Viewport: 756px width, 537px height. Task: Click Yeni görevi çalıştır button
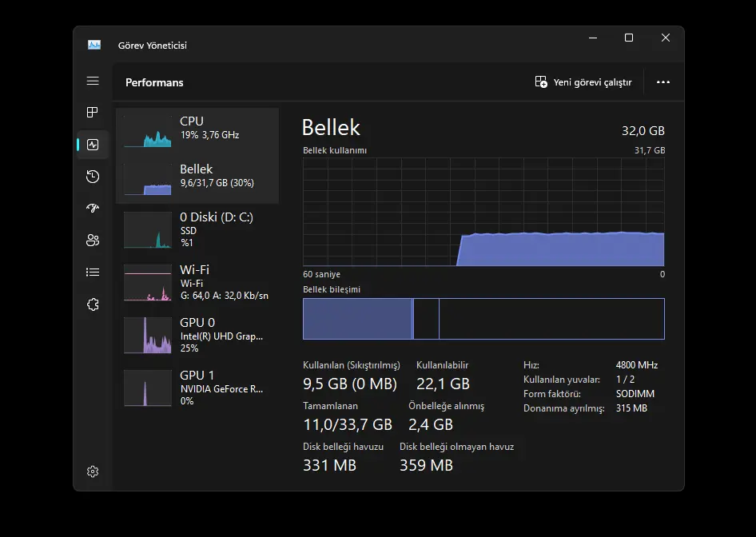583,82
